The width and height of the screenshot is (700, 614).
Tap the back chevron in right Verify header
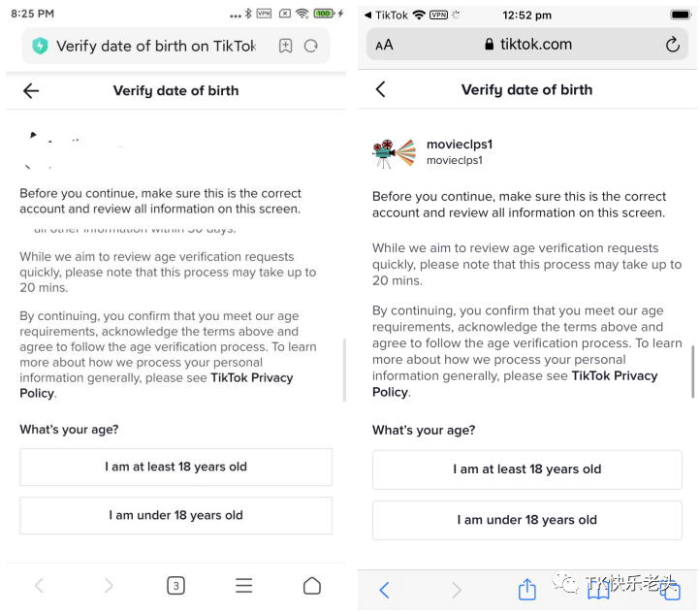click(380, 89)
